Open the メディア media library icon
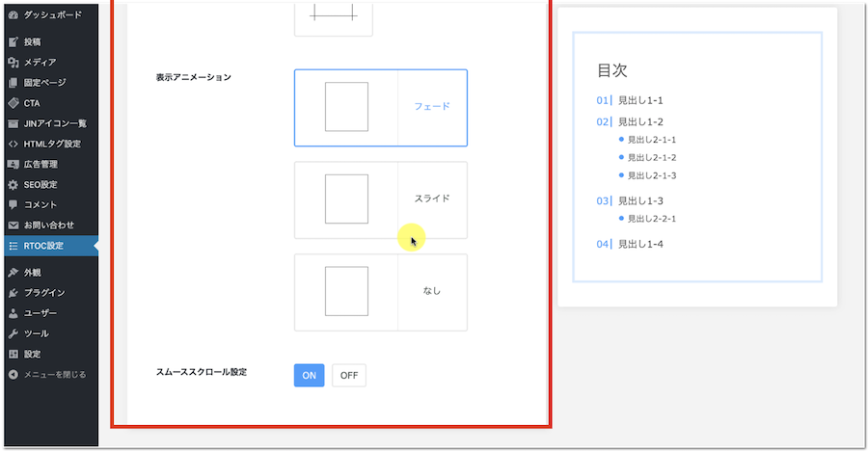This screenshot has height=451, width=868. pyautogui.click(x=13, y=63)
